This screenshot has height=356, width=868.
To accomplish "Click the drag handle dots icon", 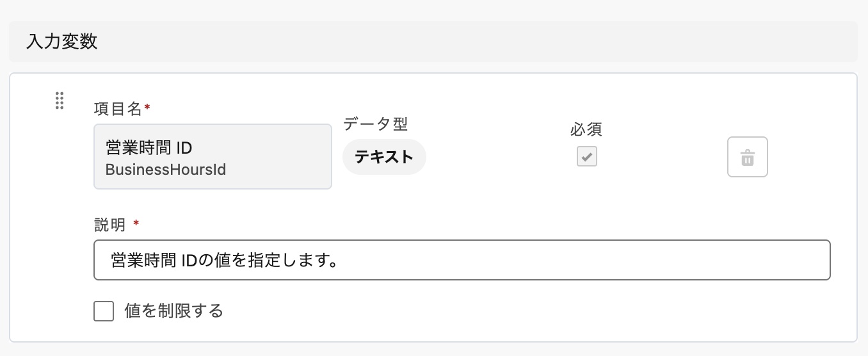I will point(60,101).
